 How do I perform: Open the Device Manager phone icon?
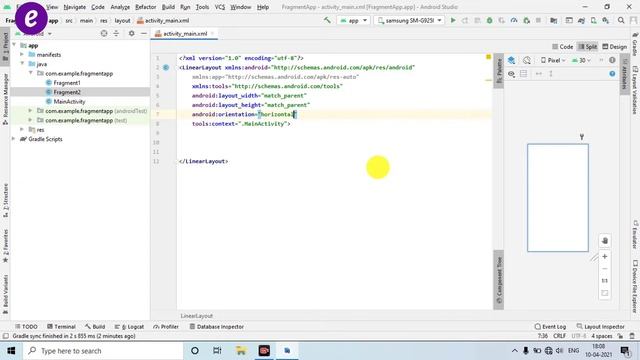tap(593, 20)
